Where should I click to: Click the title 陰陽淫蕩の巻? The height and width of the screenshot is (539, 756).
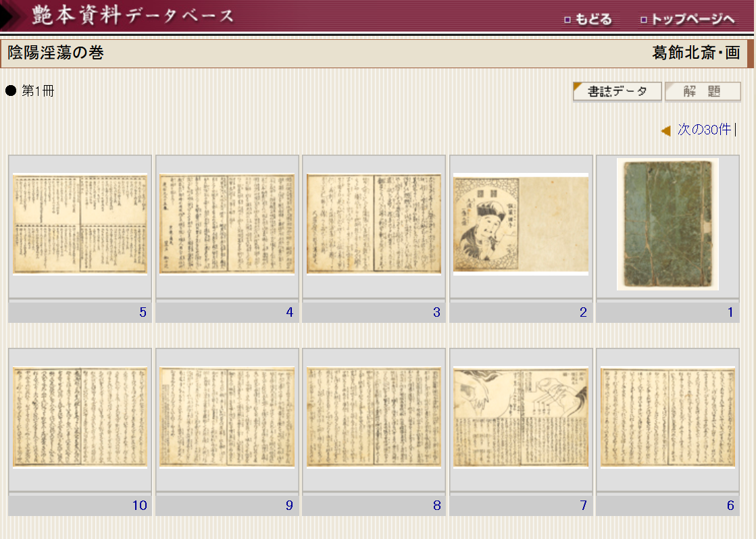coord(56,53)
